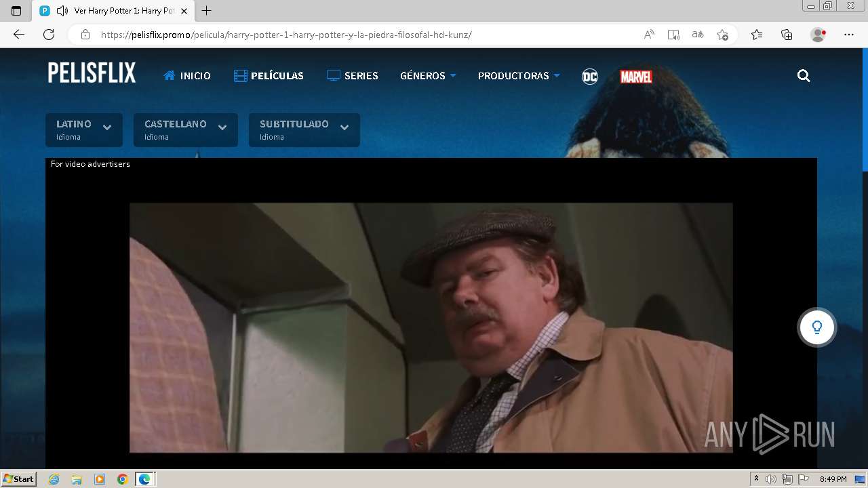Go back to the previous page

tap(19, 35)
